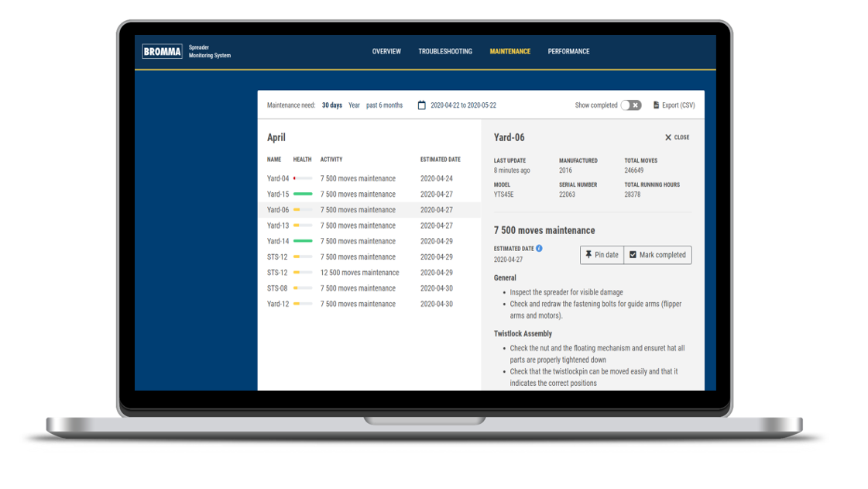
Task: Select the Yard-15 maintenance row
Action: tap(358, 195)
